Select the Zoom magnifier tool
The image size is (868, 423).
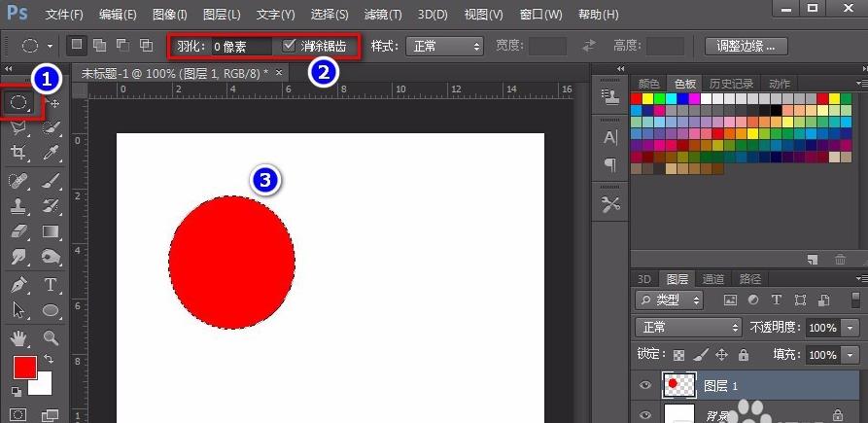51,337
